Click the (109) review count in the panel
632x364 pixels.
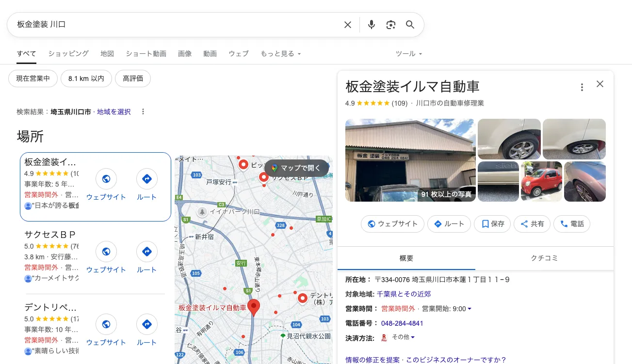point(400,103)
